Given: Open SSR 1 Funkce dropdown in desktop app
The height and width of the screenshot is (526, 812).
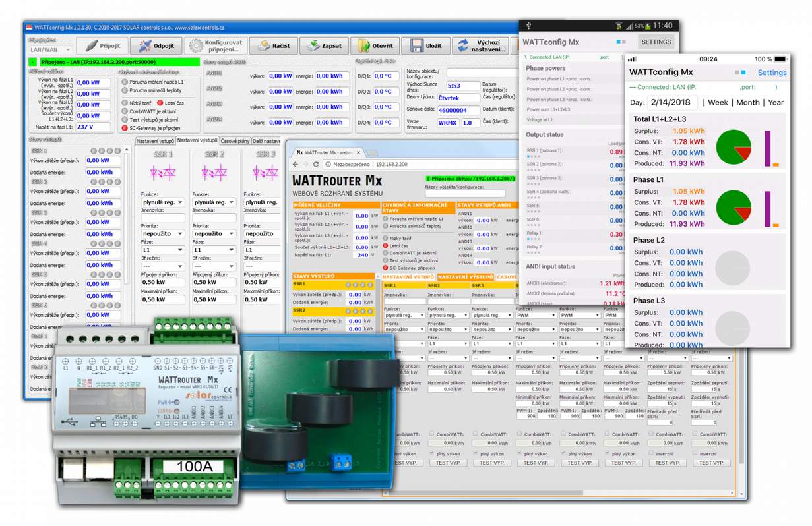Looking at the screenshot, I should pos(162,202).
